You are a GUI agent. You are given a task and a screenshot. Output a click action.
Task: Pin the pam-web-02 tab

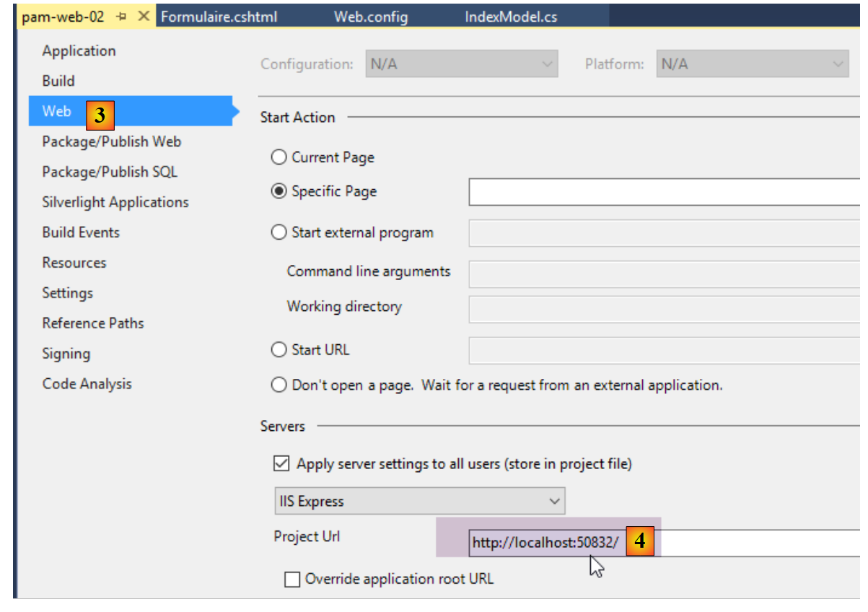click(x=121, y=17)
